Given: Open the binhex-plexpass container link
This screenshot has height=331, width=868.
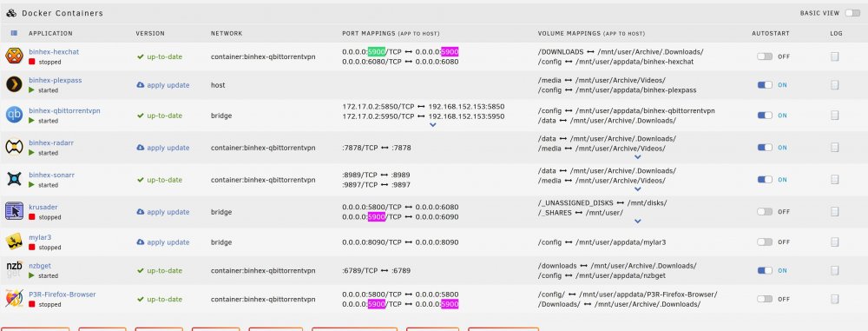Looking at the screenshot, I should click(x=56, y=80).
